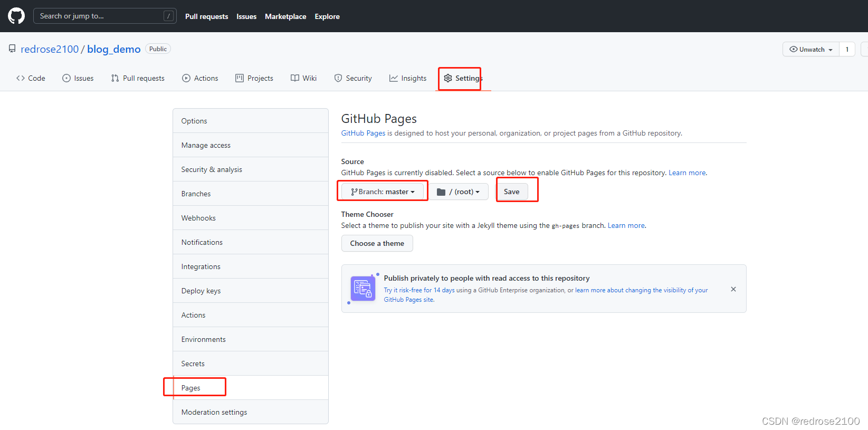Open the / (root) folder dropdown
The width and height of the screenshot is (868, 430).
pyautogui.click(x=458, y=192)
